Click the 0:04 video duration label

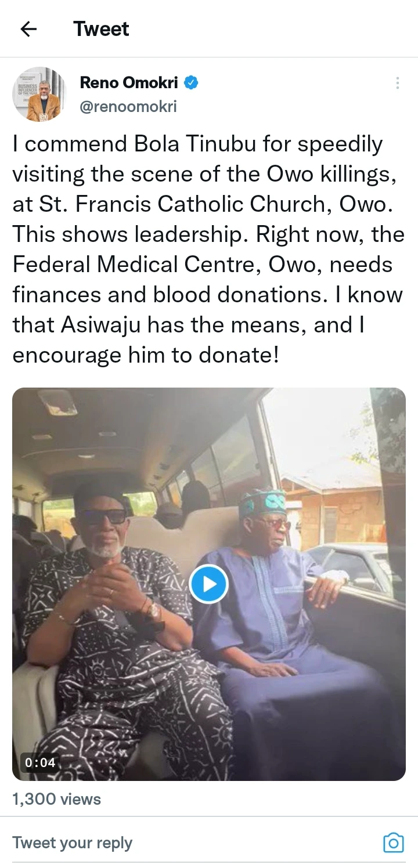(x=40, y=762)
